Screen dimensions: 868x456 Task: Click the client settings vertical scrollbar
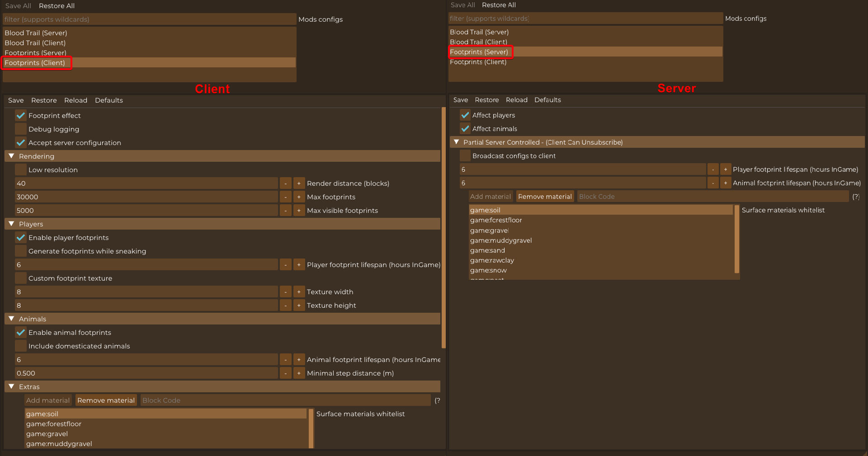443,226
